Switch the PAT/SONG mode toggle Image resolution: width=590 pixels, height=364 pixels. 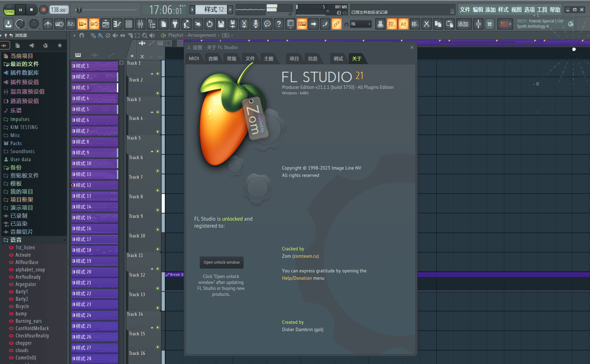click(x=9, y=10)
